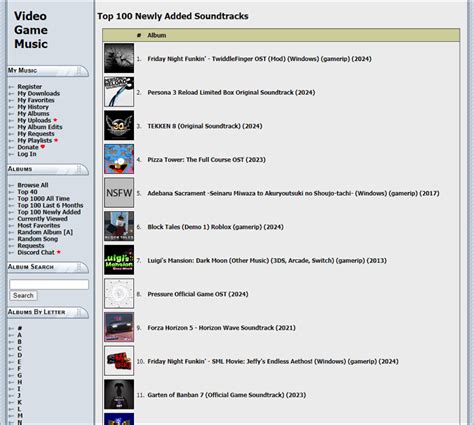Open Friday Night Funkin' TwiddleFinger album cover thumbnail
Screen dimensions: 474x425
pyautogui.click(x=119, y=58)
